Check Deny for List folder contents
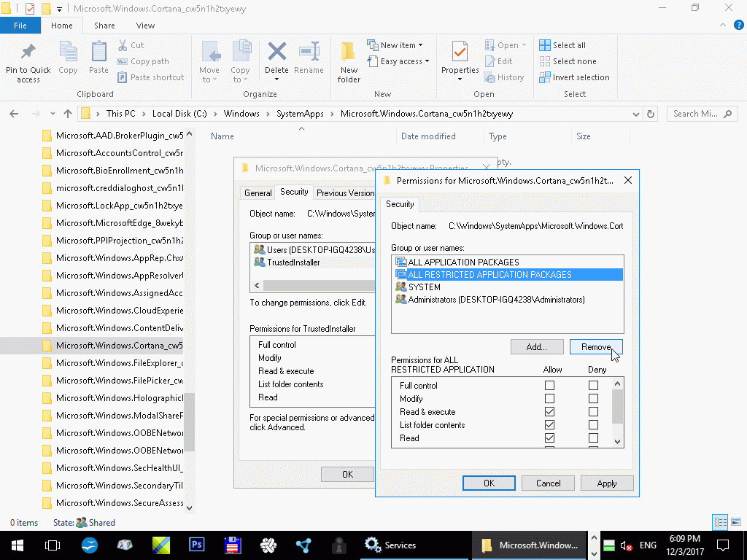The height and width of the screenshot is (560, 747). tap(593, 425)
